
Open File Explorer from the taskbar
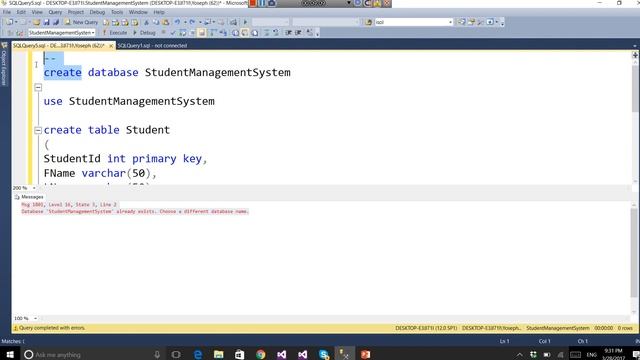coord(219,354)
